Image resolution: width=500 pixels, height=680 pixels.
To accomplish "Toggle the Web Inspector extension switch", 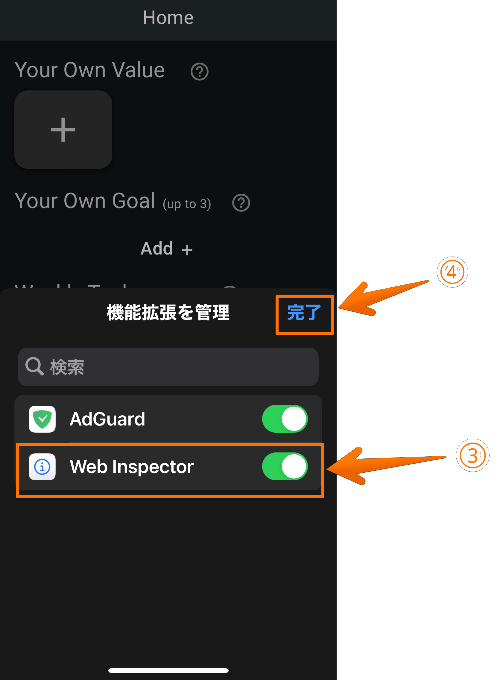I will (x=285, y=467).
